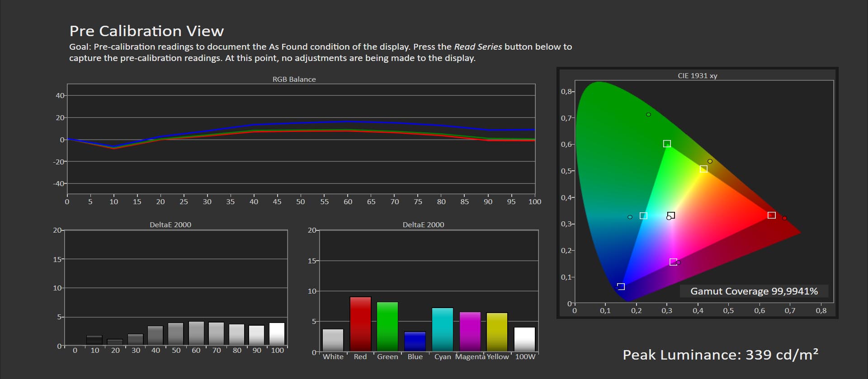
Task: Select the green target square in CIE diagram
Action: pyautogui.click(x=667, y=144)
